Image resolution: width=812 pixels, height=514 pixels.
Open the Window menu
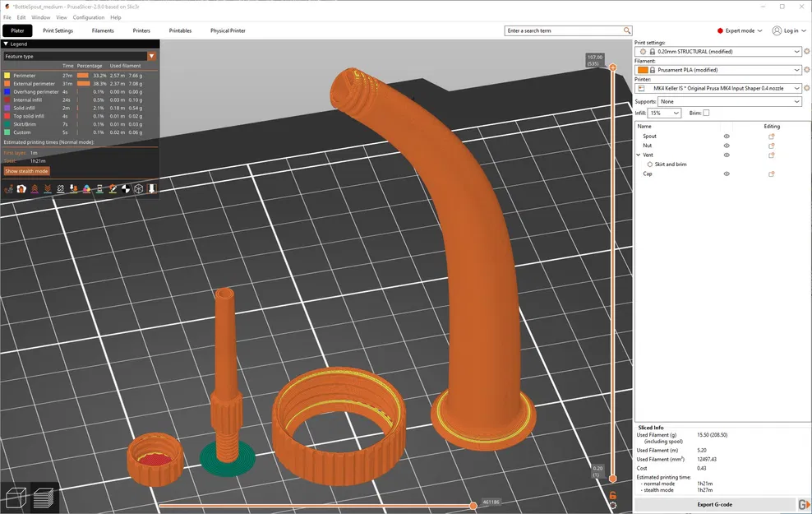(41, 17)
